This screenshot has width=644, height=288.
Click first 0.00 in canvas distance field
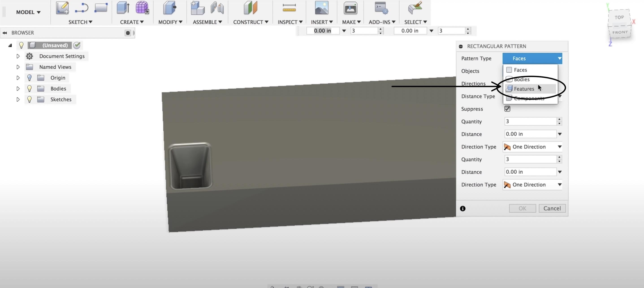click(323, 31)
